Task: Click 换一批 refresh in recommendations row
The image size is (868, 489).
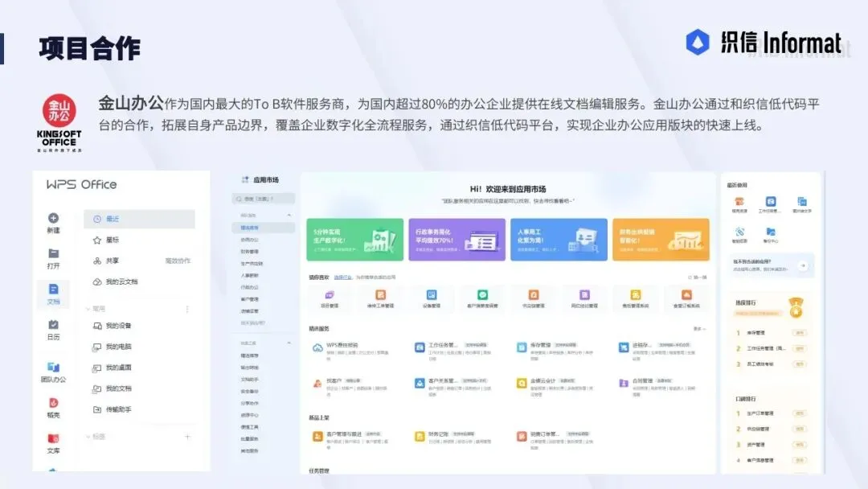Action: pos(698,277)
